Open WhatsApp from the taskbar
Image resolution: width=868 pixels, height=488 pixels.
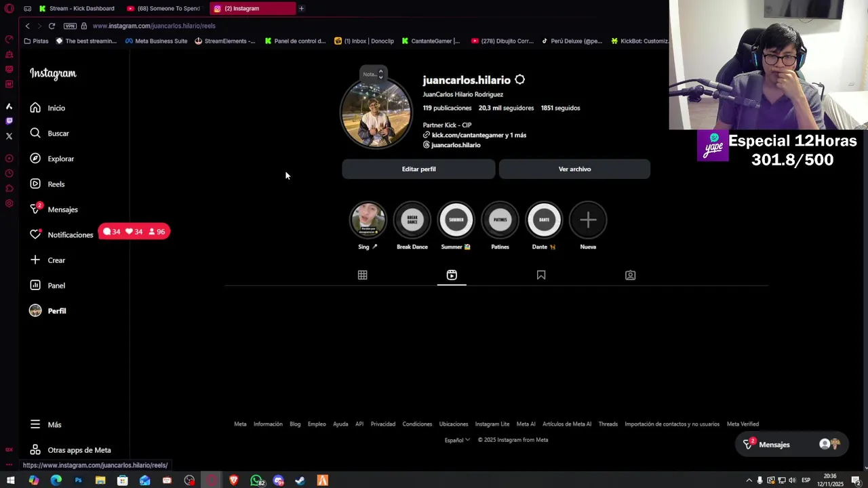pyautogui.click(x=256, y=481)
